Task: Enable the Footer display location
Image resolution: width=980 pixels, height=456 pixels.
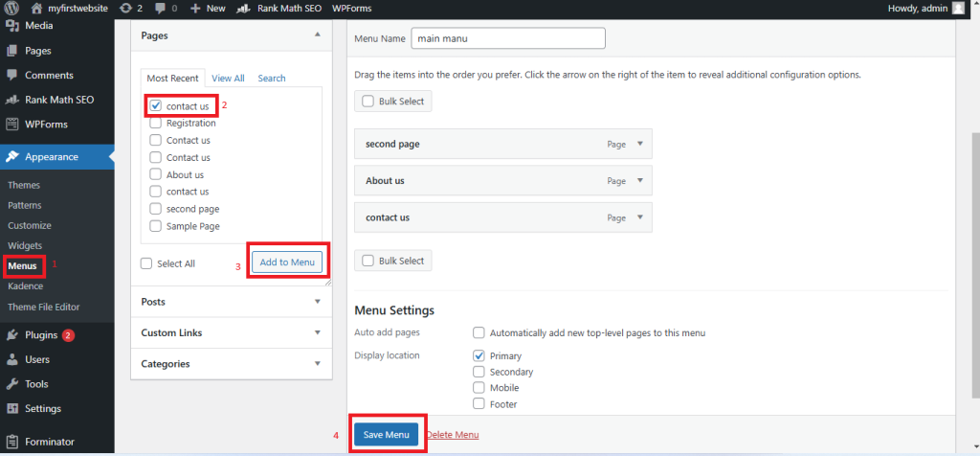Action: [x=479, y=404]
